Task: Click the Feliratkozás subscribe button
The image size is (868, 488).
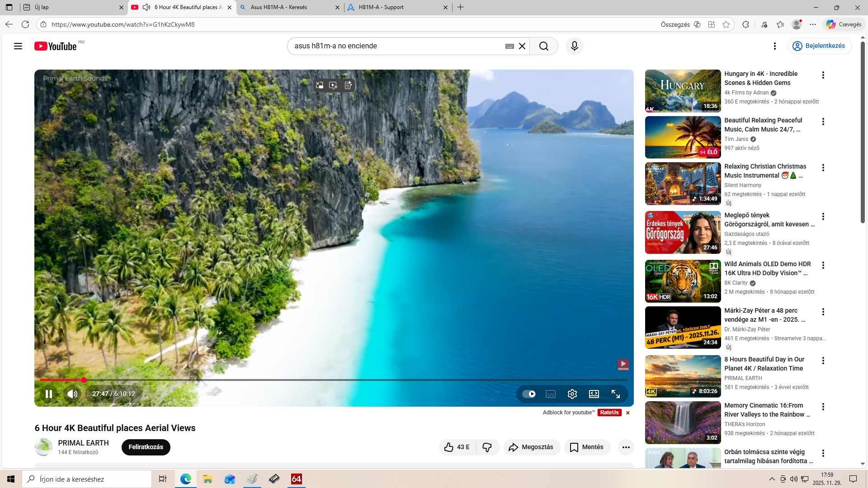Action: (x=146, y=447)
